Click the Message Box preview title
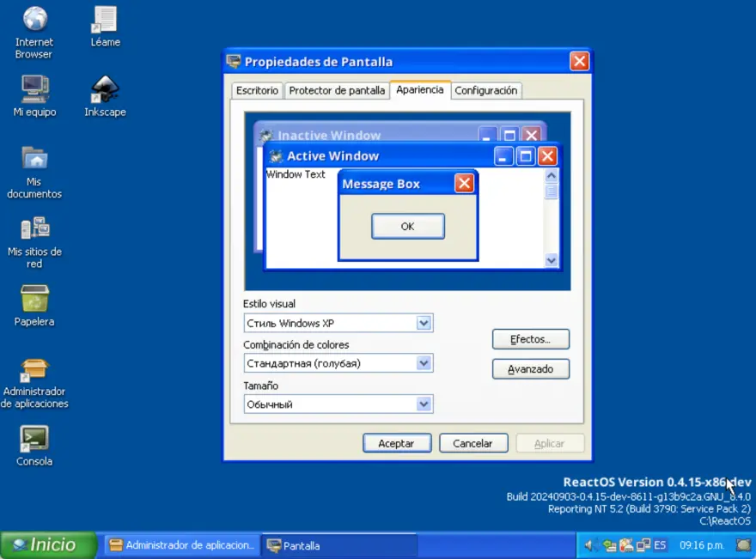The image size is (756, 559). pyautogui.click(x=381, y=184)
